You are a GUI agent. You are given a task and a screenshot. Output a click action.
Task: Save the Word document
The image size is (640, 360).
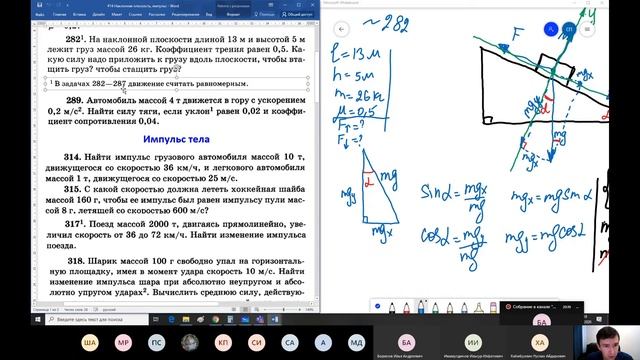click(x=39, y=5)
